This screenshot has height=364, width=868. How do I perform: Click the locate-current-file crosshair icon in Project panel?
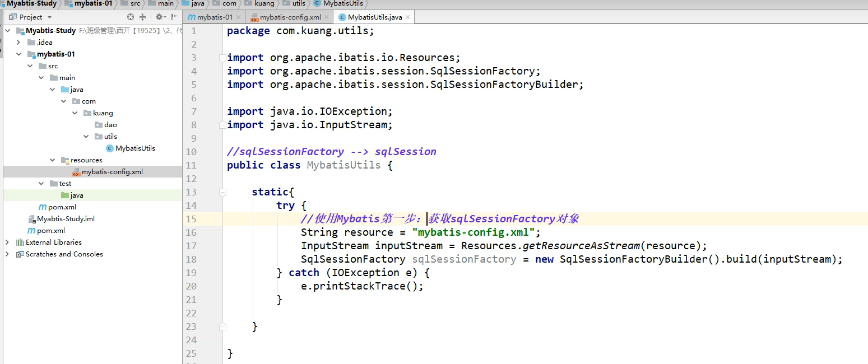(131, 17)
